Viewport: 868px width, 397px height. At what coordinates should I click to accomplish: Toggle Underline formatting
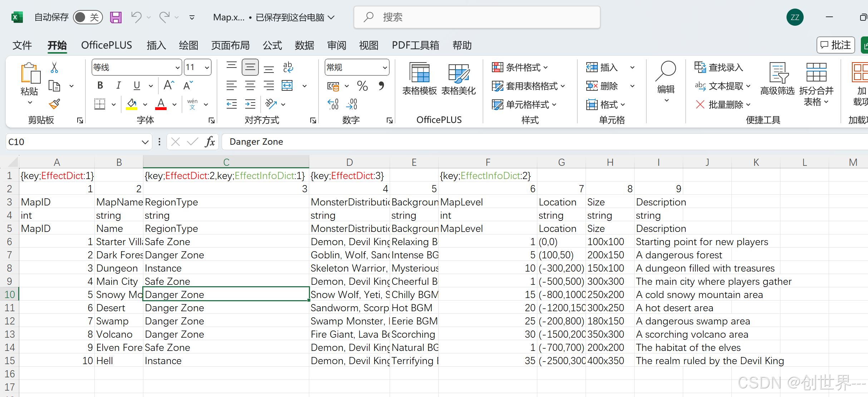tap(137, 85)
